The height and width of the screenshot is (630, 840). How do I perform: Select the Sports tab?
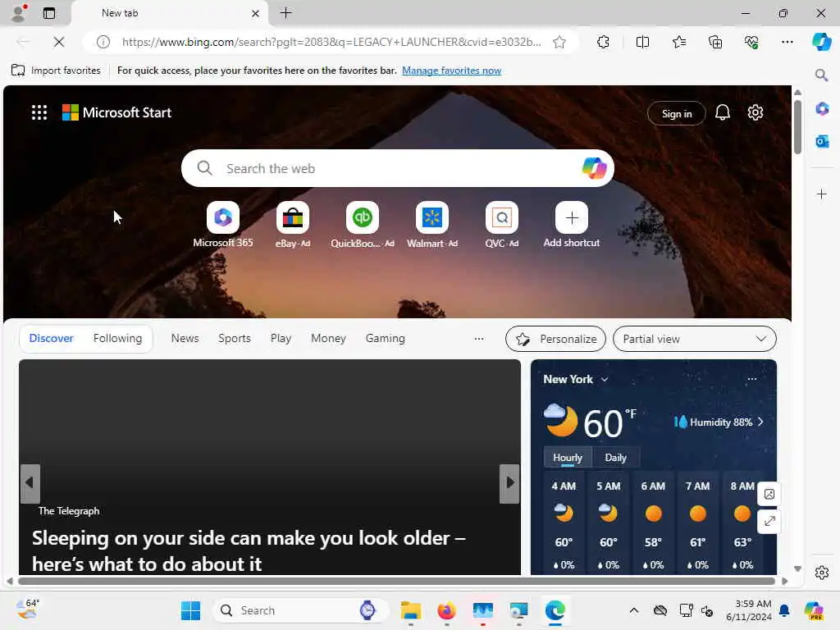[x=234, y=339]
